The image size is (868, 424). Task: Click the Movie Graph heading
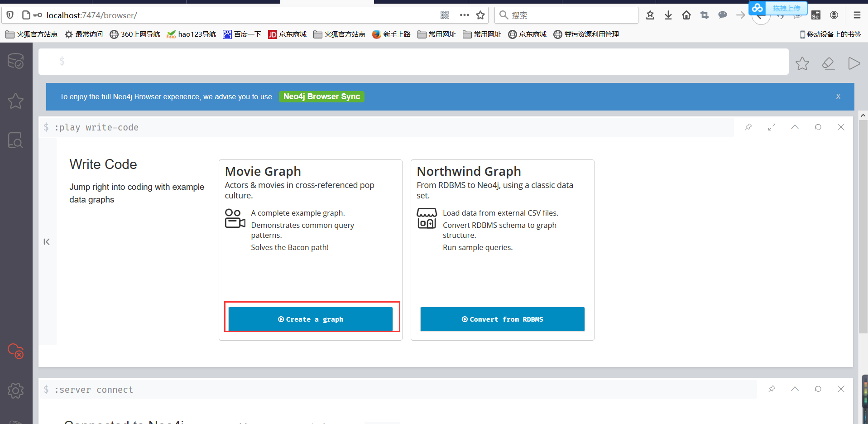tap(263, 171)
